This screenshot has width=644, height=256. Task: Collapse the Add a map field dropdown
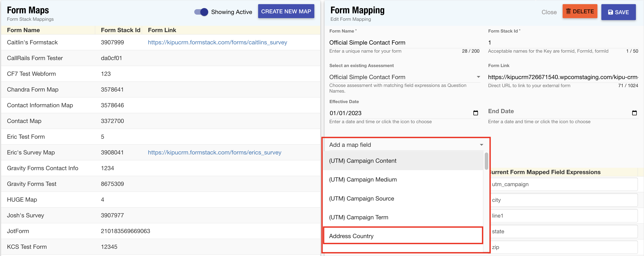[x=481, y=145]
